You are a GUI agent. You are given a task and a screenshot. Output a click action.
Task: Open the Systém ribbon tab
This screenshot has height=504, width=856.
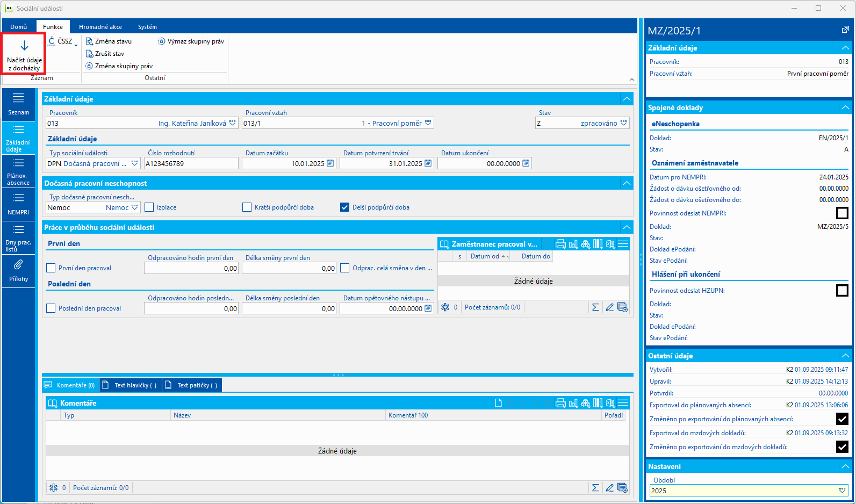147,27
